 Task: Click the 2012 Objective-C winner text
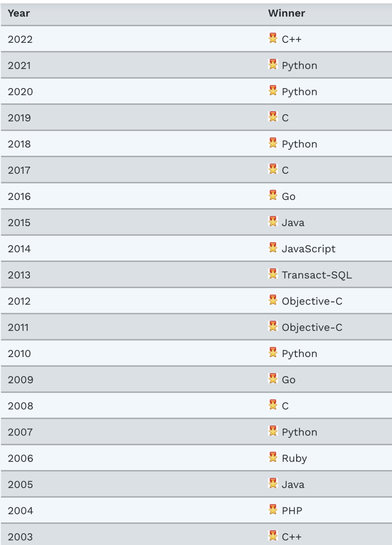(x=312, y=301)
